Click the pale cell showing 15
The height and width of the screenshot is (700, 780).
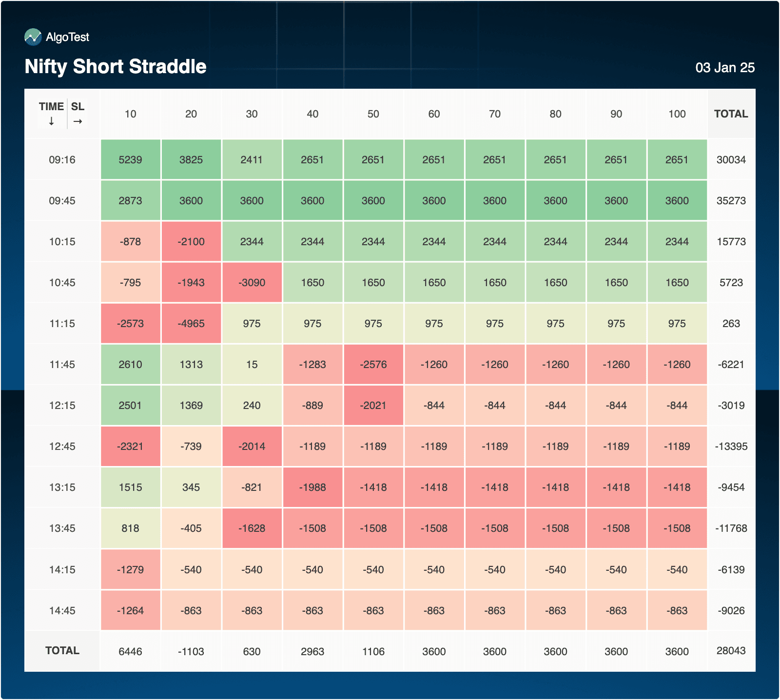tap(252, 365)
